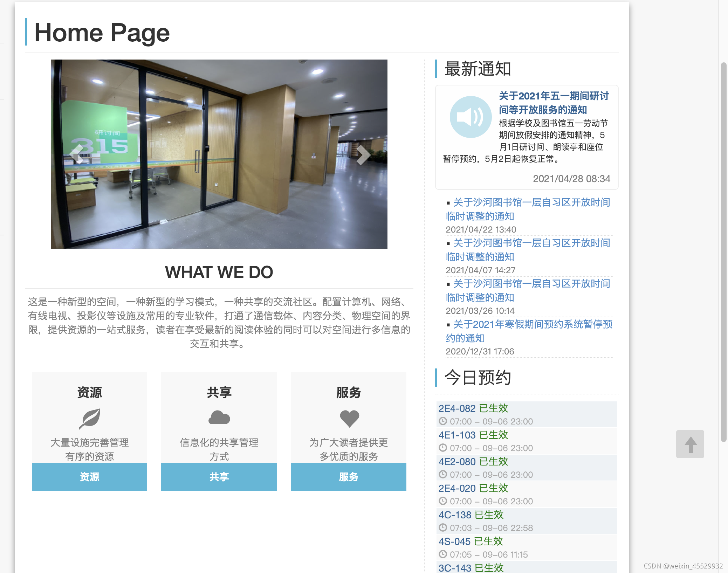728x573 pixels.
Task: Click the carousel next arrow
Action: 363,154
